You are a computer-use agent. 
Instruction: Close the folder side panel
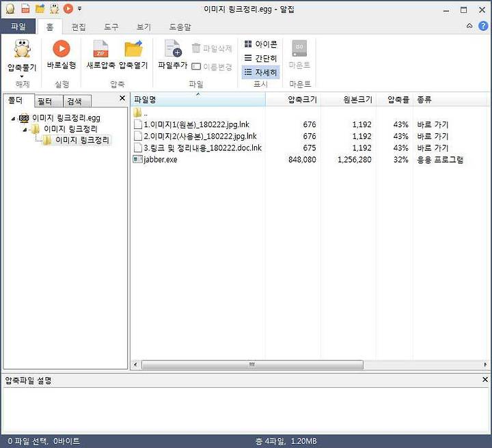coord(122,98)
